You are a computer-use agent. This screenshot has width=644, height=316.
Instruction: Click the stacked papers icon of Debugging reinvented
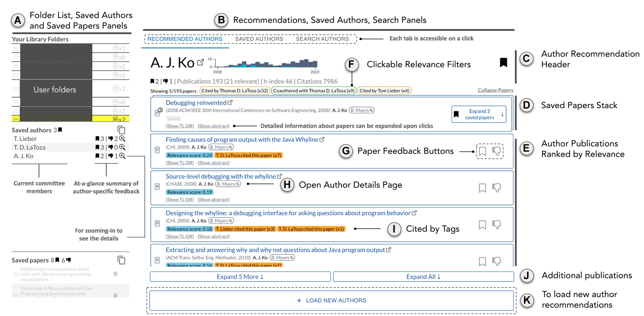pyautogui.click(x=159, y=113)
